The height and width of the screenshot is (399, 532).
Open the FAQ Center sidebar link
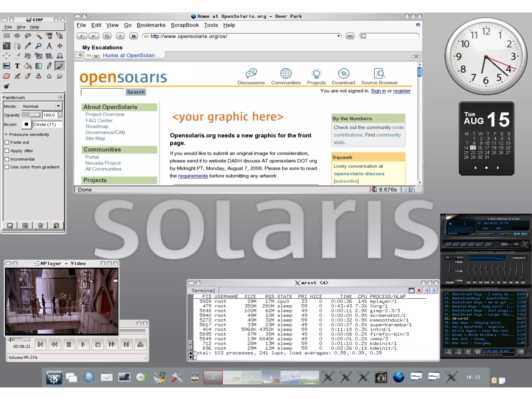click(99, 121)
